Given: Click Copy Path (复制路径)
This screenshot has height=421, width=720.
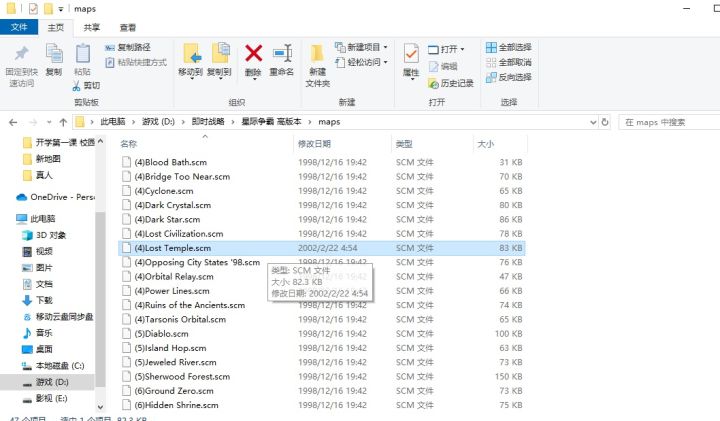Looking at the screenshot, I should (128, 47).
